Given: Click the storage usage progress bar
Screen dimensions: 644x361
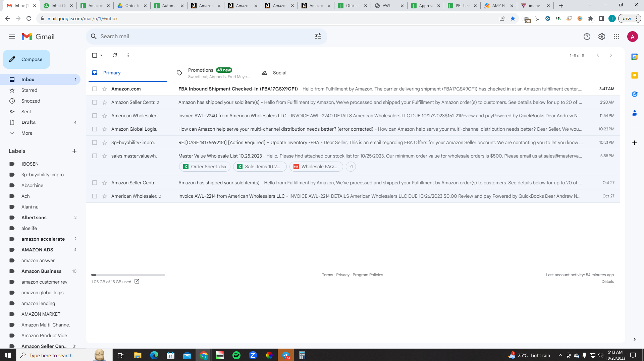Looking at the screenshot, I should tap(128, 275).
